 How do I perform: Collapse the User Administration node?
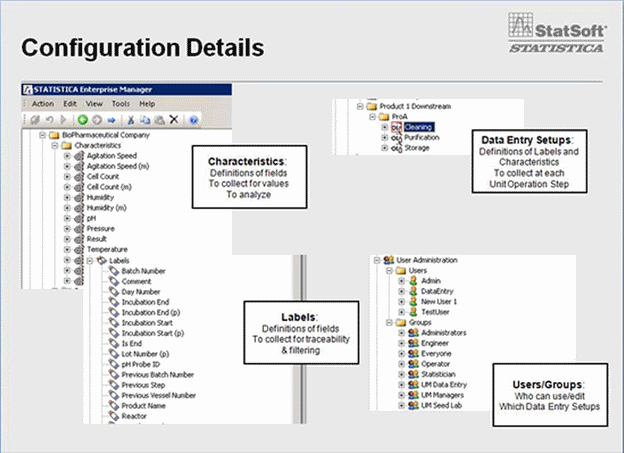(377, 260)
